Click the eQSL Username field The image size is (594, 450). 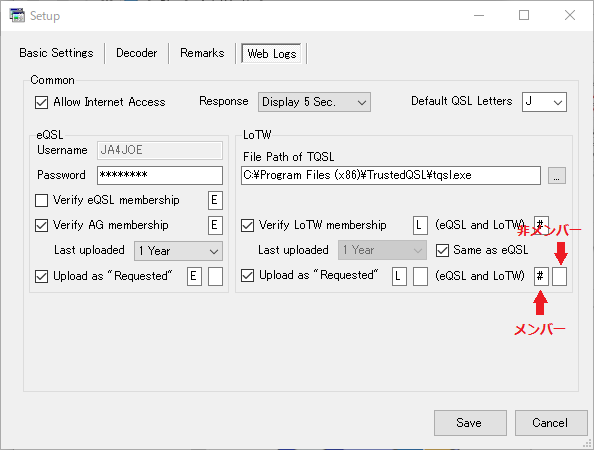point(159,150)
